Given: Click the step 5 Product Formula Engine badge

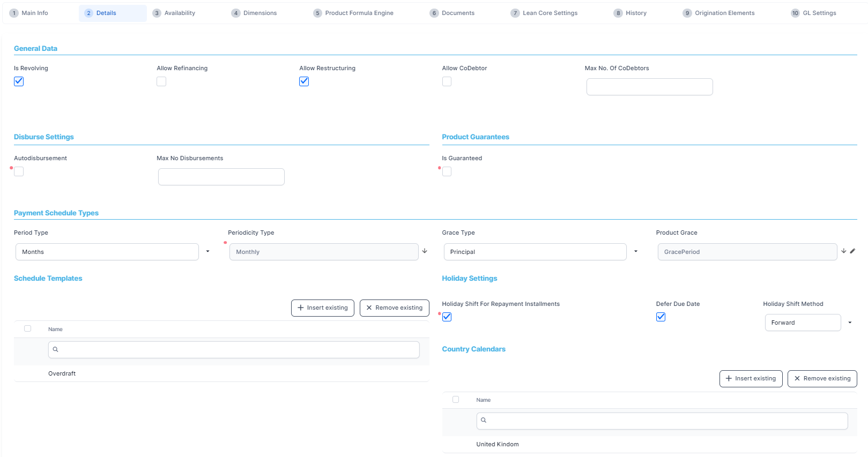Looking at the screenshot, I should pos(317,13).
